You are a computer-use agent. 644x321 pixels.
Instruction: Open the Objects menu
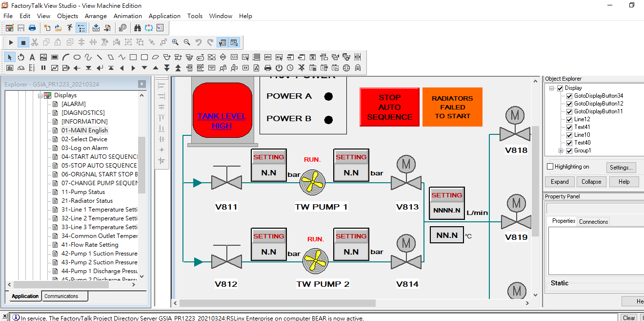(x=67, y=16)
